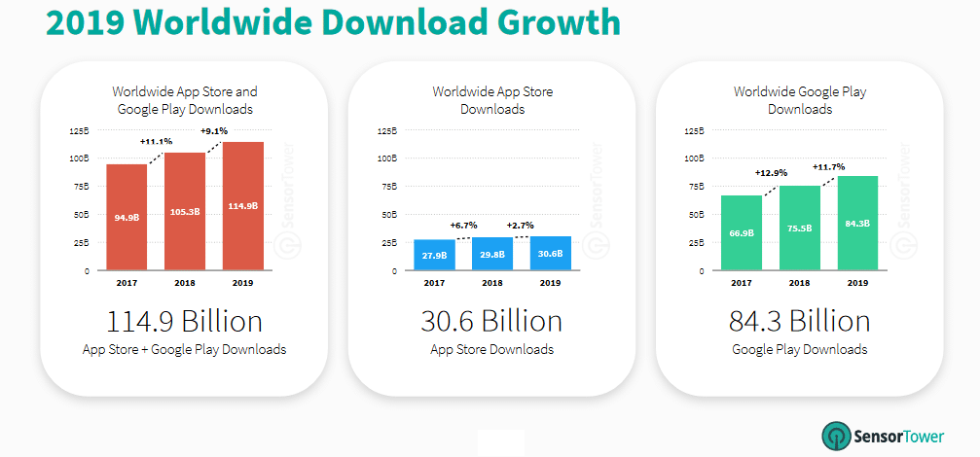Click the Sensor Tower logo icon
Screen dimensions: 980x457
tap(837, 437)
